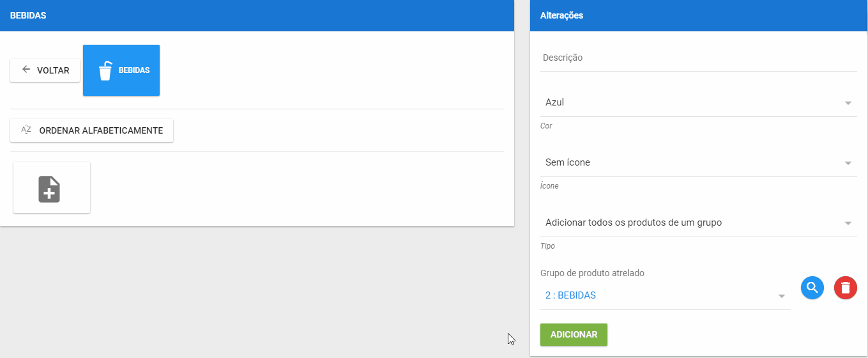
Task: Click the arrow of the Ícone selector
Action: point(848,163)
